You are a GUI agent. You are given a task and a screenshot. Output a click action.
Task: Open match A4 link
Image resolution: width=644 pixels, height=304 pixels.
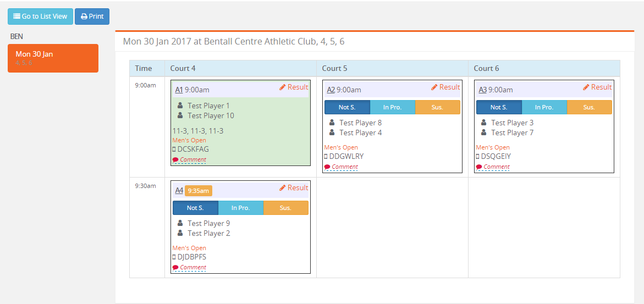(x=179, y=191)
